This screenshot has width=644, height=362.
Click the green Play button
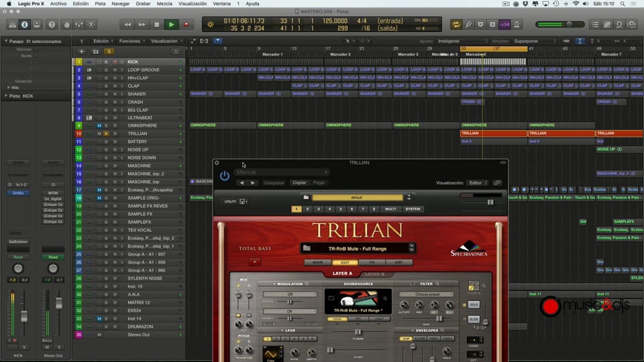pos(171,25)
